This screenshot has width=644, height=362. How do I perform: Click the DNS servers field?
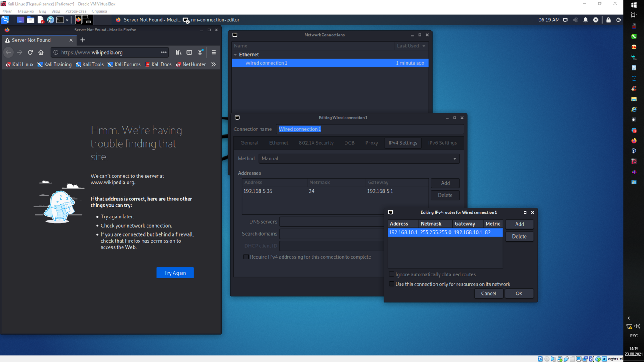tap(331, 222)
